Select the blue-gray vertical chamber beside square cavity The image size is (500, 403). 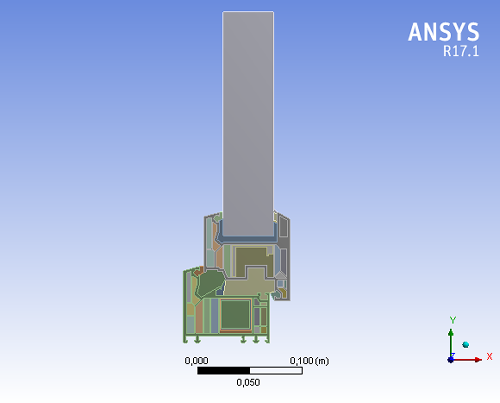click(x=214, y=316)
